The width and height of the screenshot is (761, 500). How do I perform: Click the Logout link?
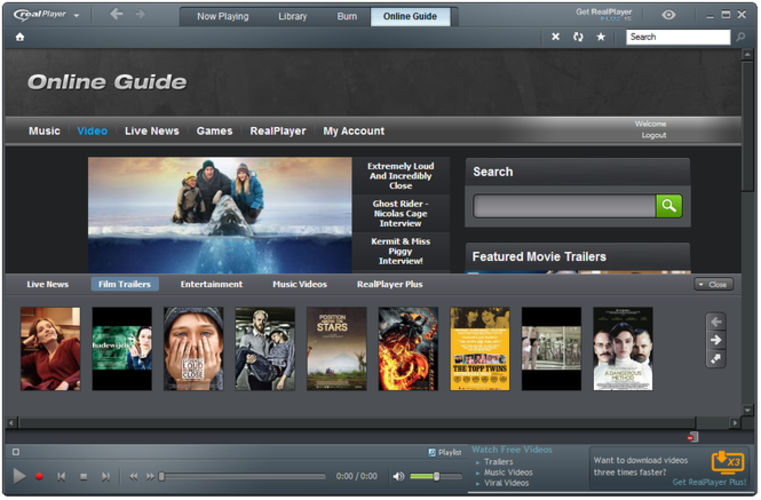coord(654,135)
